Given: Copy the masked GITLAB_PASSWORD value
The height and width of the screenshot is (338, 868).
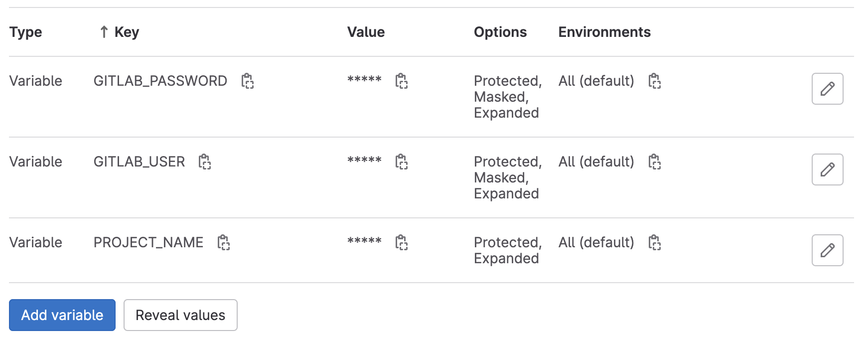Looking at the screenshot, I should pos(401,81).
